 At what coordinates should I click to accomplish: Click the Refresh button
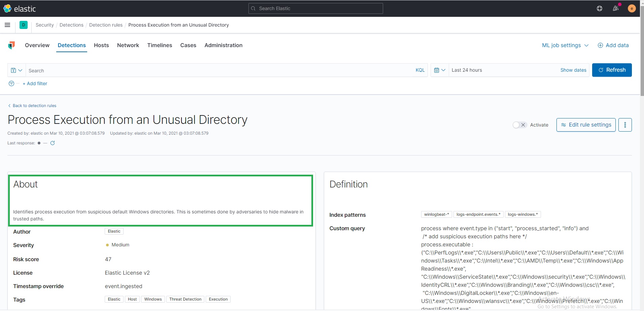coord(612,70)
